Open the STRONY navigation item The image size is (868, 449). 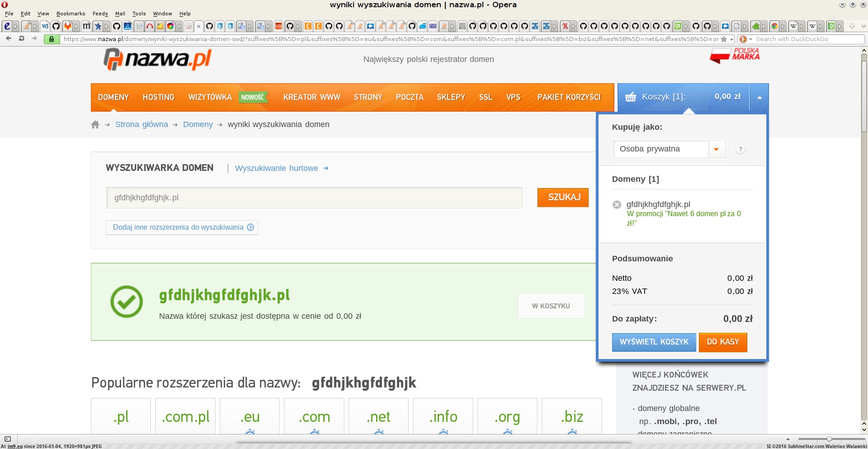(368, 97)
